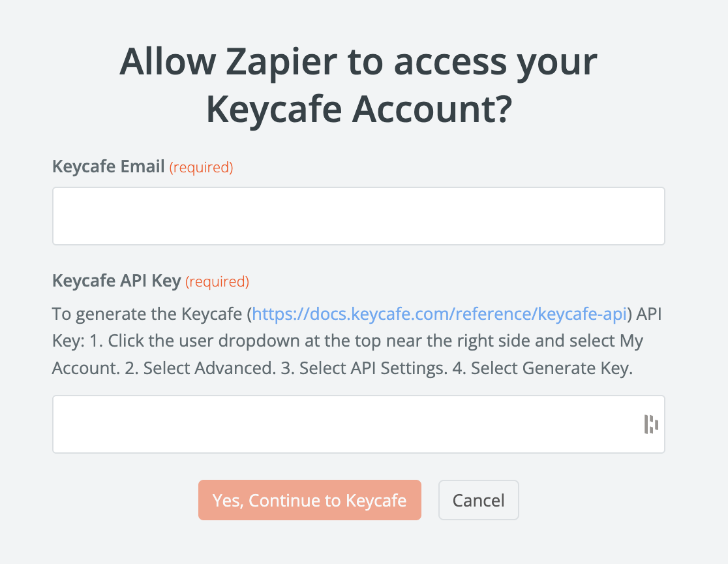Image resolution: width=728 pixels, height=564 pixels.
Task: Cancel the Keycafe authorization
Action: 478,501
